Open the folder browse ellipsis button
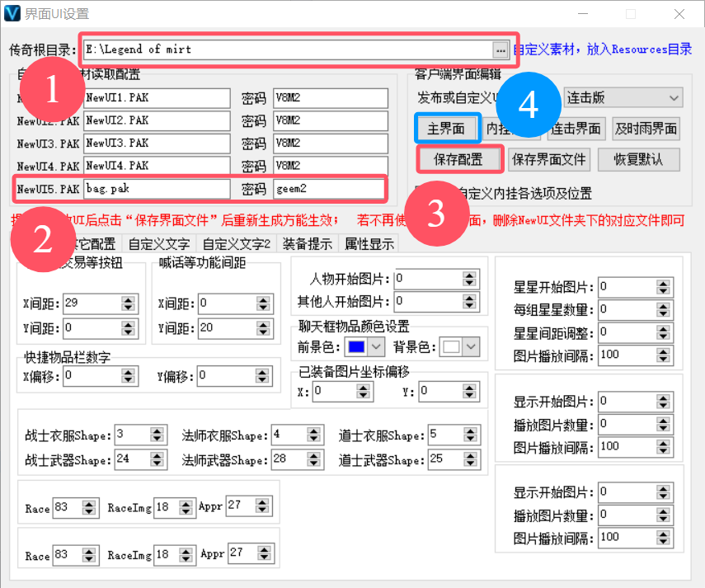The height and width of the screenshot is (588, 705). point(501,50)
